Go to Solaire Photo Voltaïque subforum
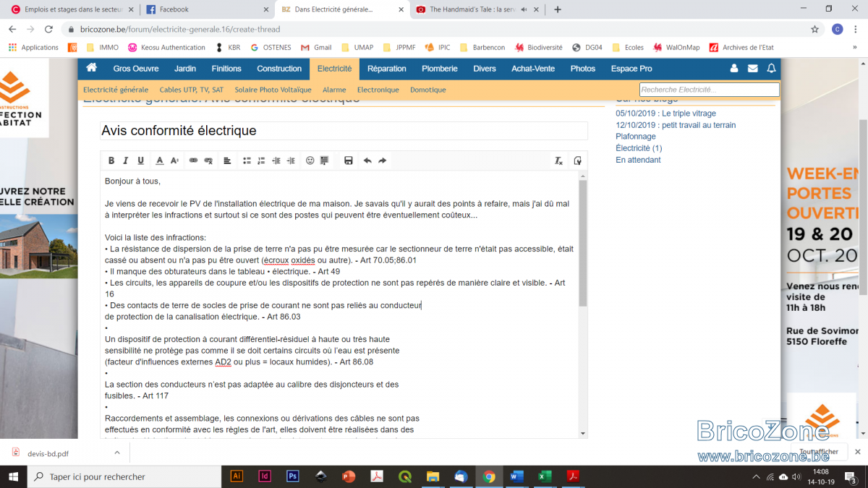This screenshot has width=868, height=488. pos(273,90)
